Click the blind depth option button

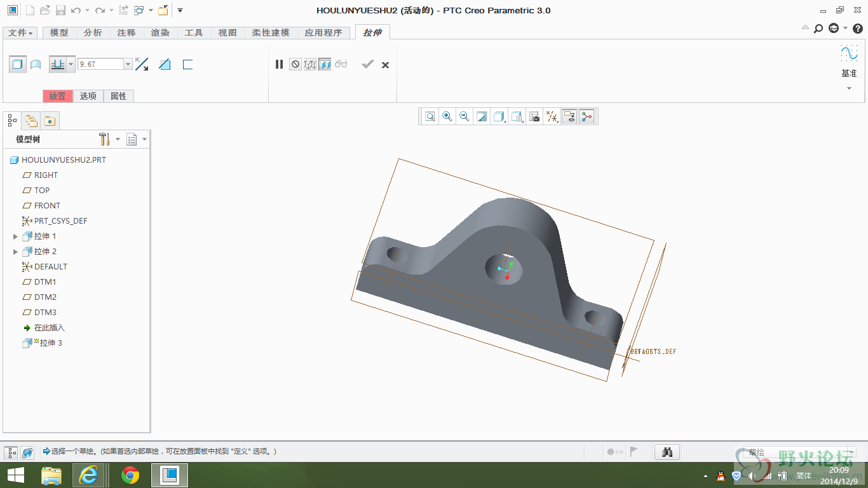[58, 64]
